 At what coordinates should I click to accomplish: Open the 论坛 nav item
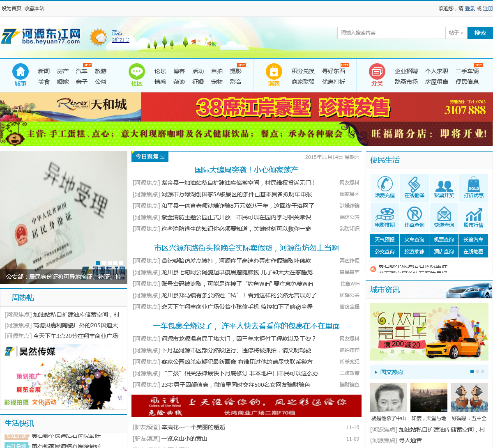tap(160, 71)
